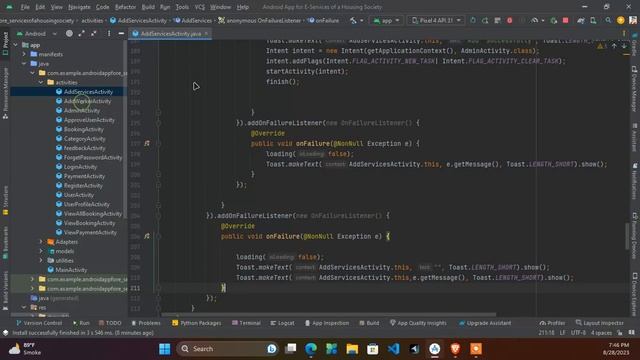The width and height of the screenshot is (640, 360).
Task: Open the Build menu
Action: click(148, 7)
